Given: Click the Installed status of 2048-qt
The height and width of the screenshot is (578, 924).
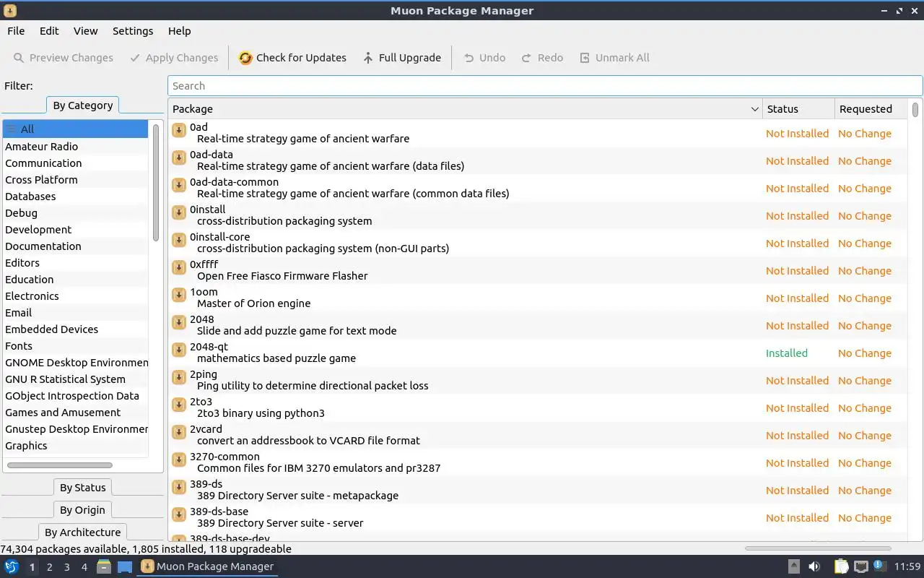Looking at the screenshot, I should 787,353.
